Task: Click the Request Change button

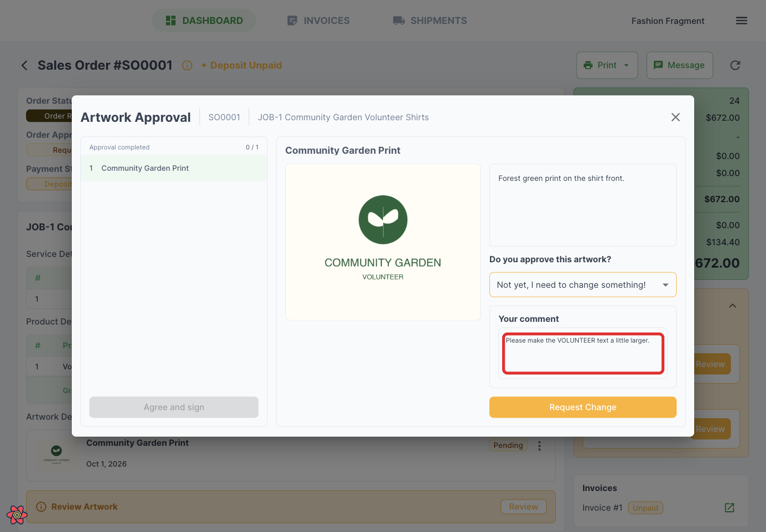Action: click(583, 407)
